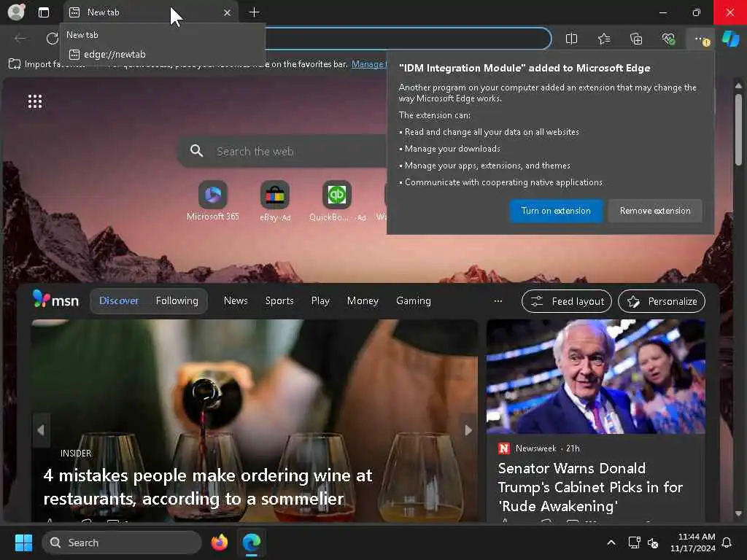Open the Money category
Screen dimensions: 747x560
363,301
